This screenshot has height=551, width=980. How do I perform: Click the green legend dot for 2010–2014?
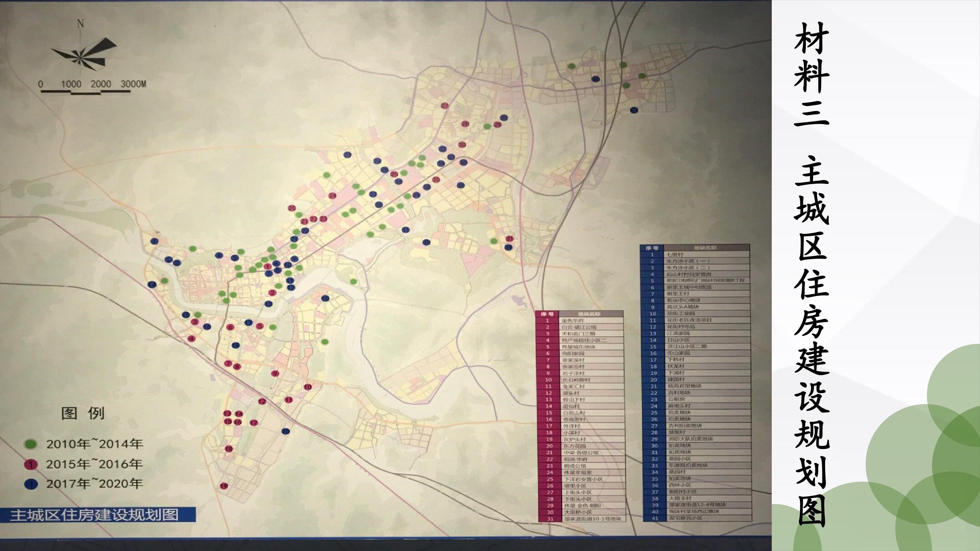(31, 444)
